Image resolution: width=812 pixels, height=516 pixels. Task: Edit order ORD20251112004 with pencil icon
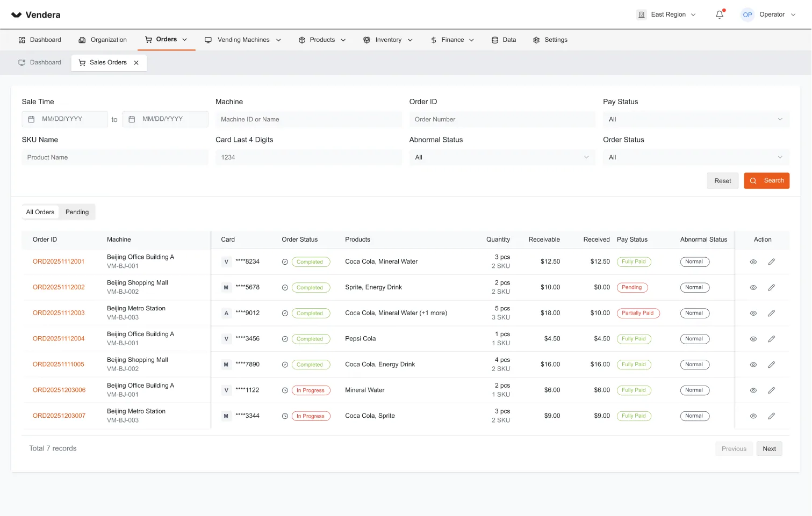tap(771, 339)
